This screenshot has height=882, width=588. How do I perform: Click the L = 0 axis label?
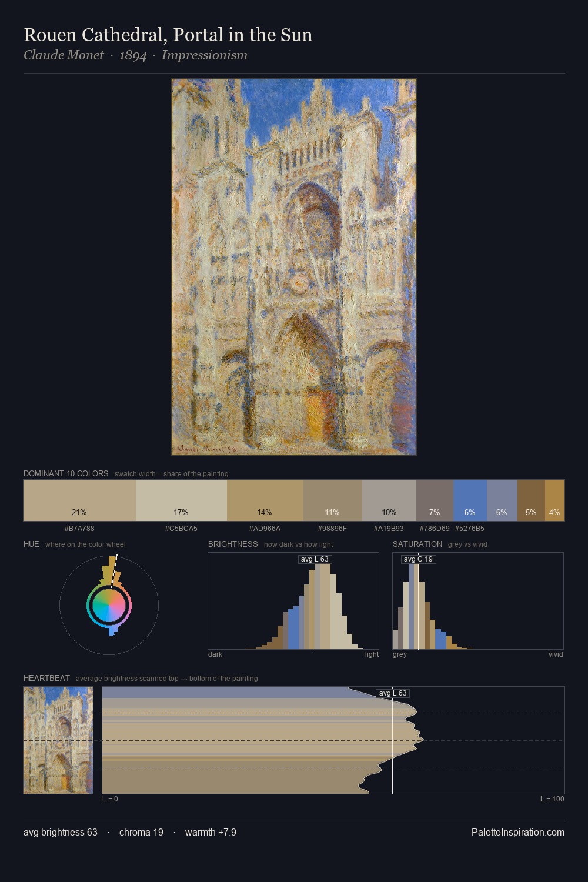(x=110, y=799)
